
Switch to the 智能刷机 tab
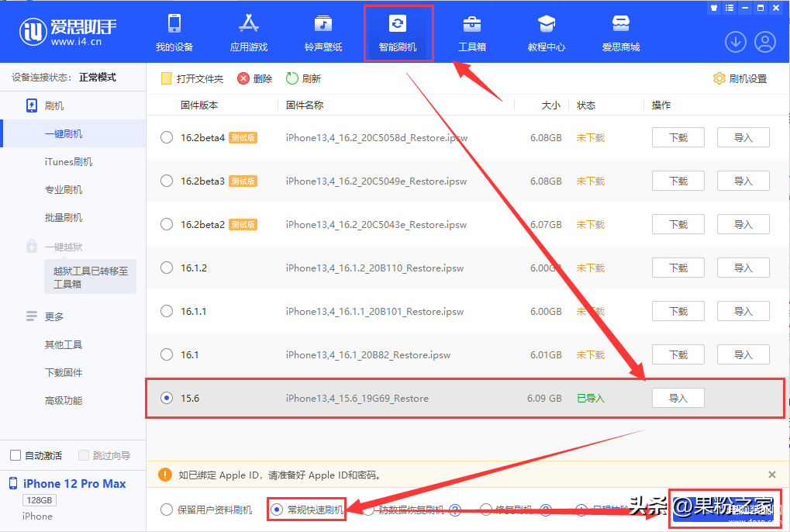[398, 33]
